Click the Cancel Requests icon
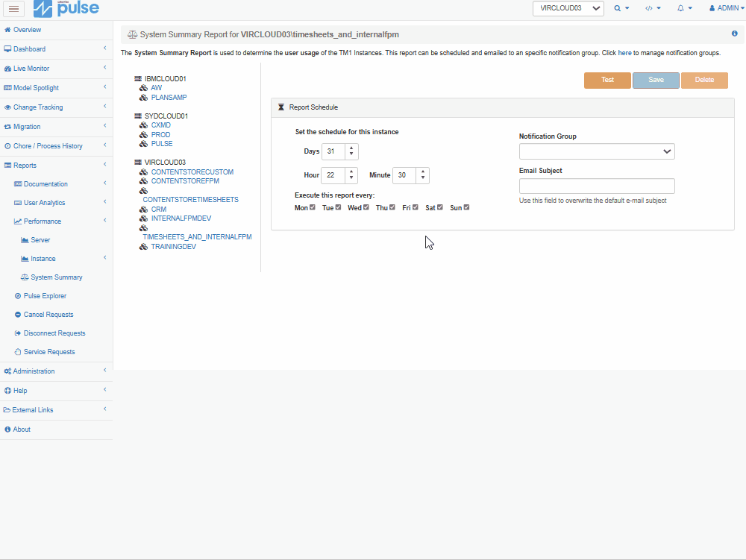 18,315
